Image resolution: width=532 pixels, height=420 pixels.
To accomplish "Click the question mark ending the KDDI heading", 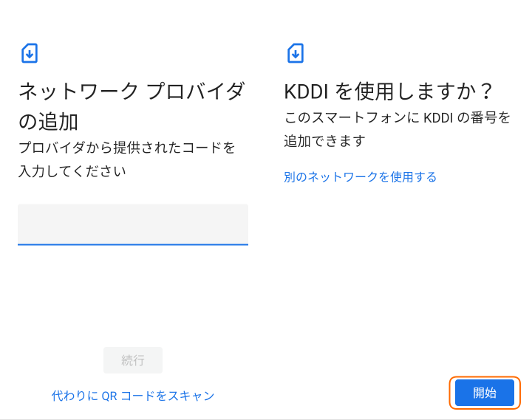I will tap(485, 92).
